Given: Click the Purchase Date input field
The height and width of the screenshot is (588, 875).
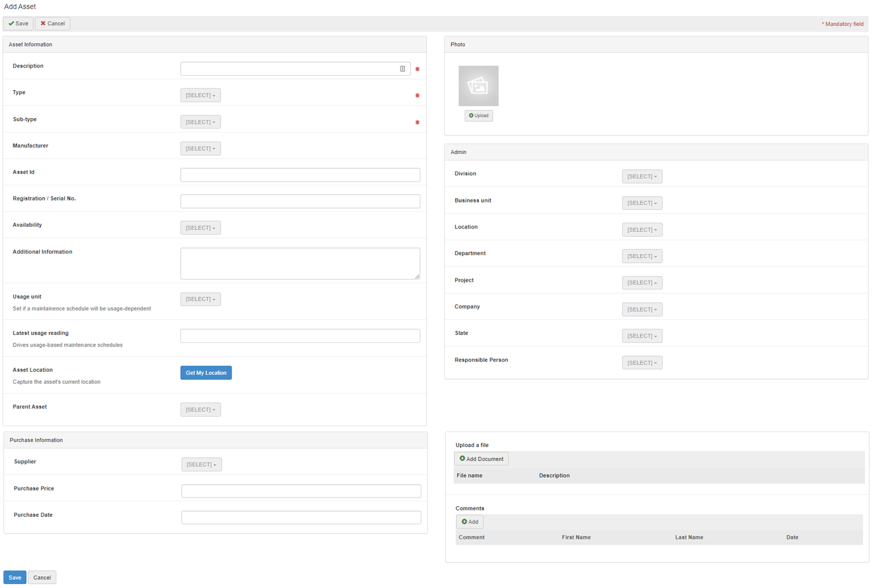Looking at the screenshot, I should pos(301,517).
